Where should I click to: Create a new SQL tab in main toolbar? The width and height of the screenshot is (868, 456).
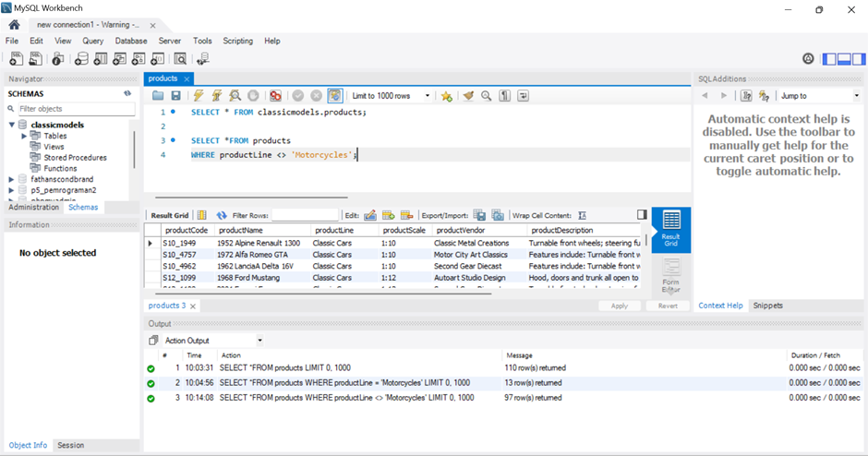click(x=16, y=59)
